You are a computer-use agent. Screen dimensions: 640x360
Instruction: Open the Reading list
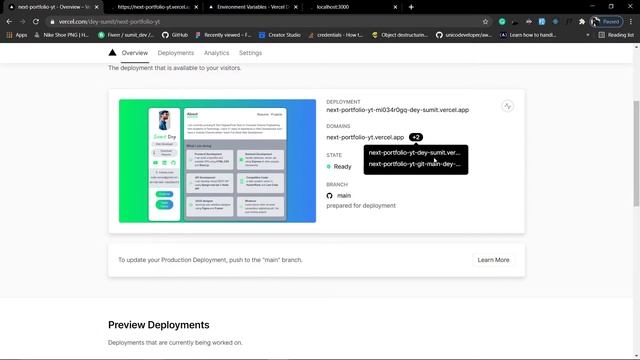coord(616,35)
